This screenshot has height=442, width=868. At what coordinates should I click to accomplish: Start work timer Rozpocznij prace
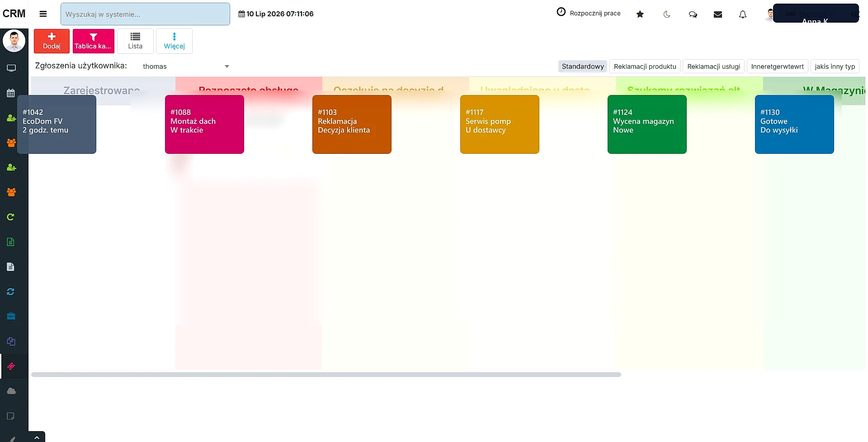pyautogui.click(x=588, y=13)
